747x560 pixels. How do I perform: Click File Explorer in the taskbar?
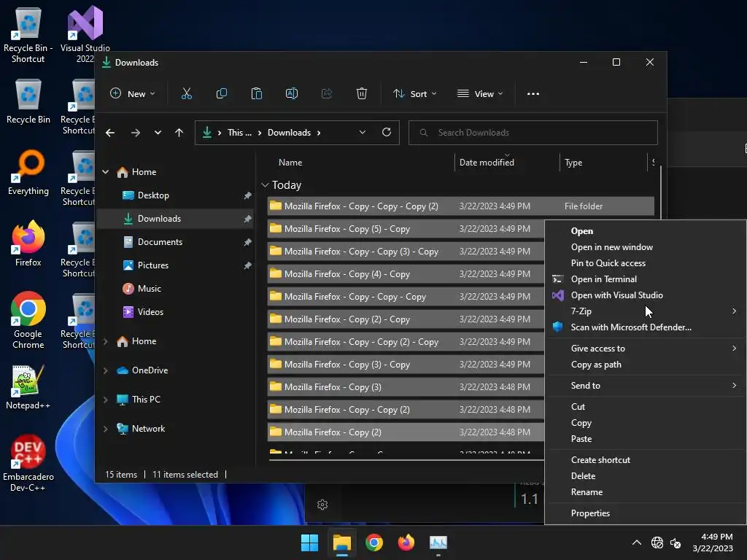pos(342,542)
